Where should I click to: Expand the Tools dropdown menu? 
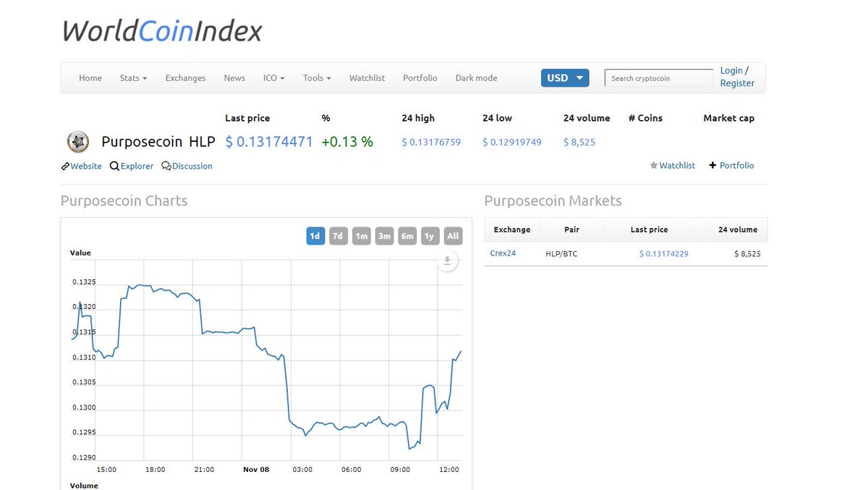coord(317,78)
